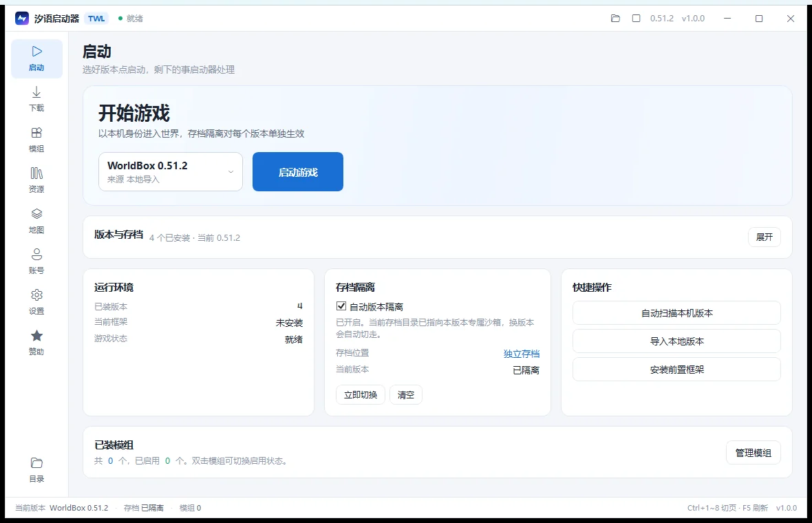Click the TWL badge in title bar
The height and width of the screenshot is (523, 812).
tap(96, 19)
